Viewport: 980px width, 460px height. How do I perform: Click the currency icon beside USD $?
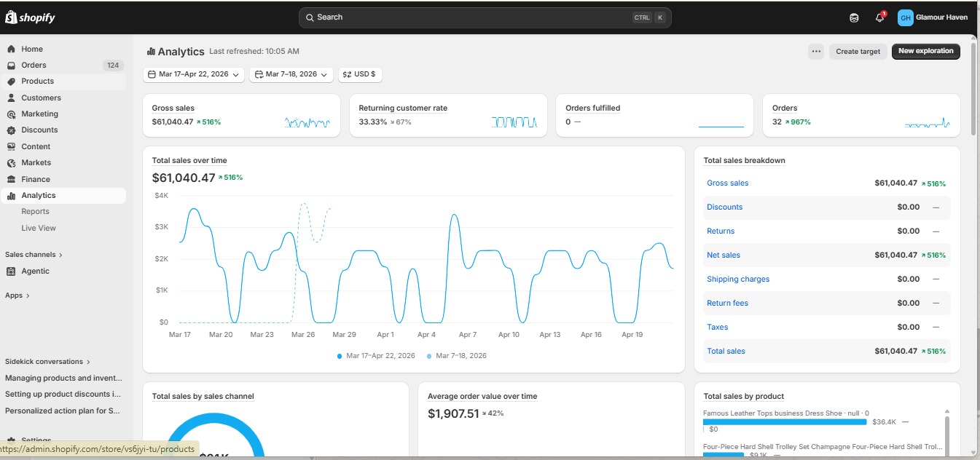click(347, 74)
